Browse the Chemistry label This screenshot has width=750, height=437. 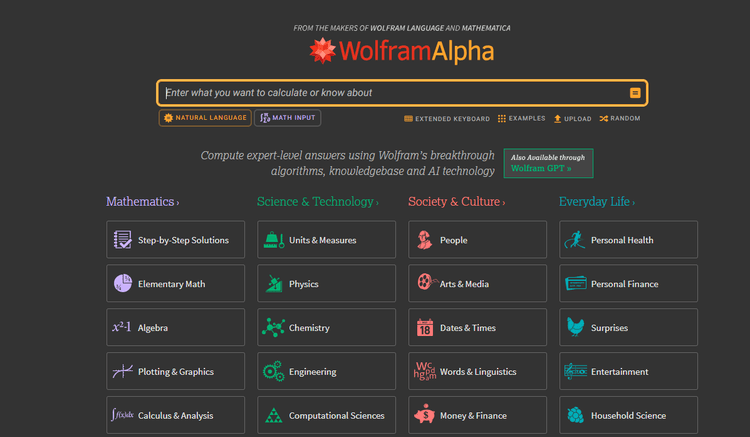309,328
